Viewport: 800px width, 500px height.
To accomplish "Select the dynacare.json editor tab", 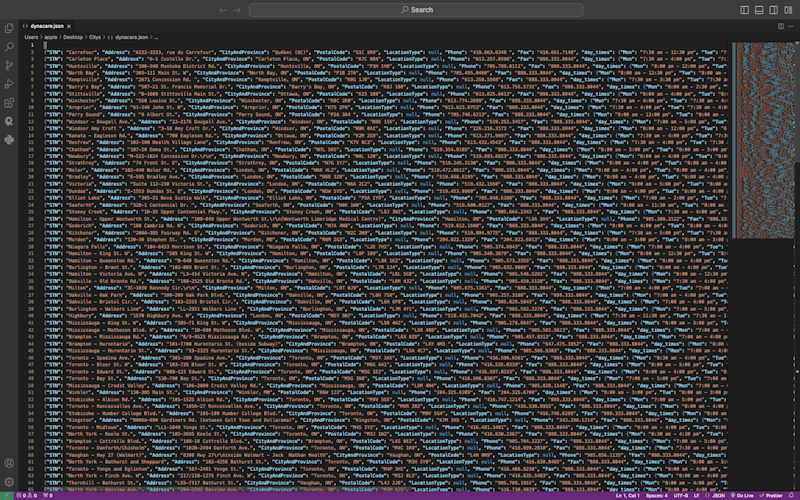I will pyautogui.click(x=47, y=26).
